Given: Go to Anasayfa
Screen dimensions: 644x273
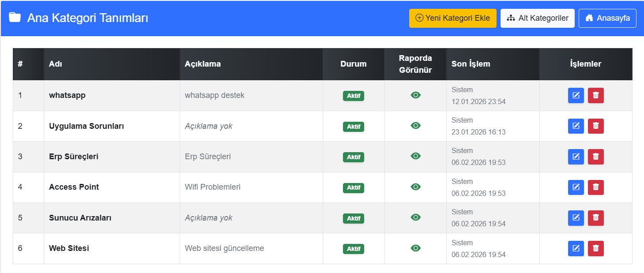Looking at the screenshot, I should (x=607, y=19).
